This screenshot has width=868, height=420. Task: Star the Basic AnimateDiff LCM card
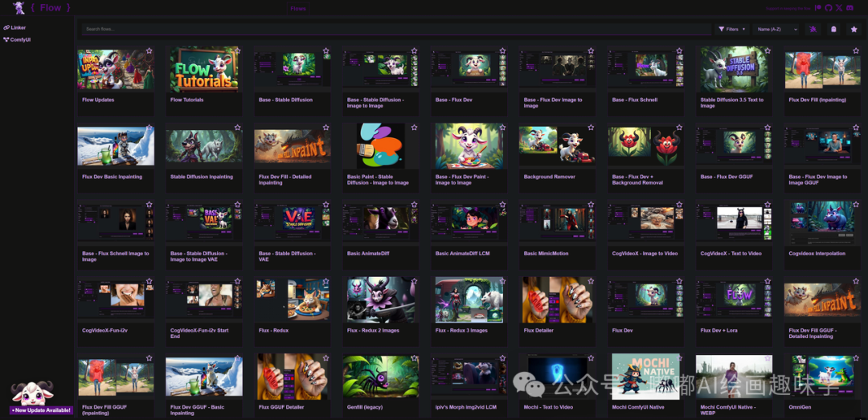[502, 204]
